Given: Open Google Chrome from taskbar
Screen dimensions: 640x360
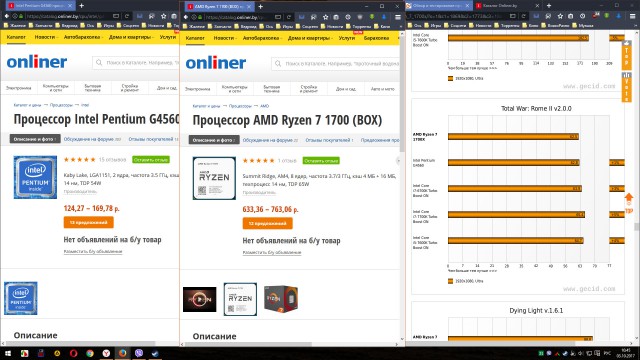Looking at the screenshot, I should [x=90, y=353].
